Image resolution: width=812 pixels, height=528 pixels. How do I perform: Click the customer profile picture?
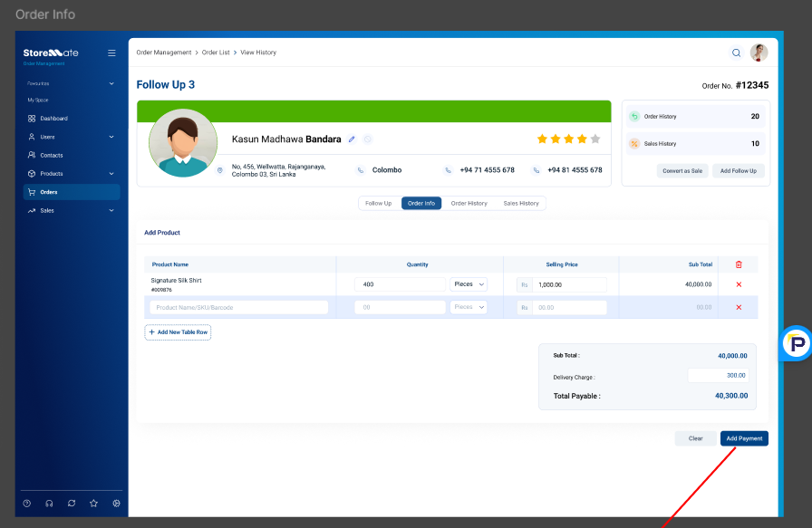pos(183,143)
